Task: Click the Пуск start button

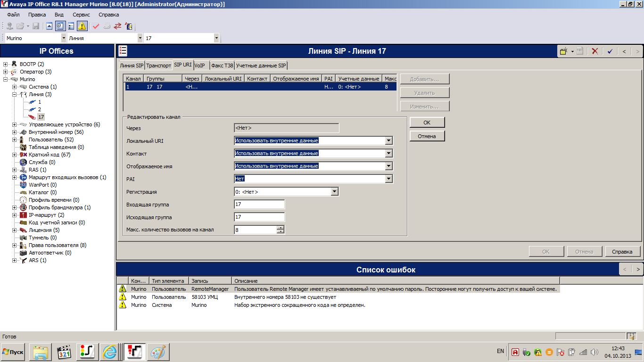Action: click(x=13, y=352)
